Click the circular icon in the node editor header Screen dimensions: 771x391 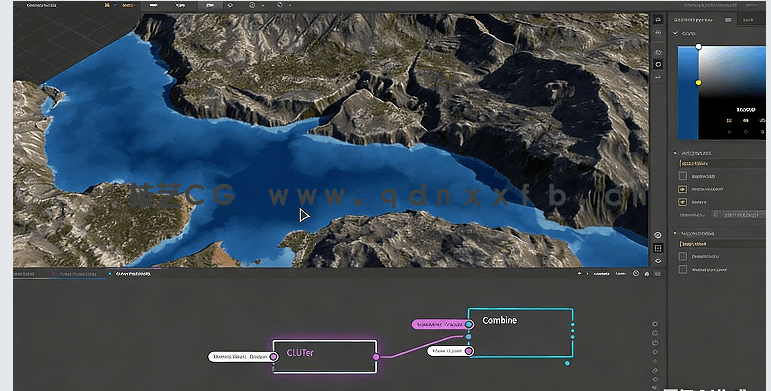click(636, 273)
